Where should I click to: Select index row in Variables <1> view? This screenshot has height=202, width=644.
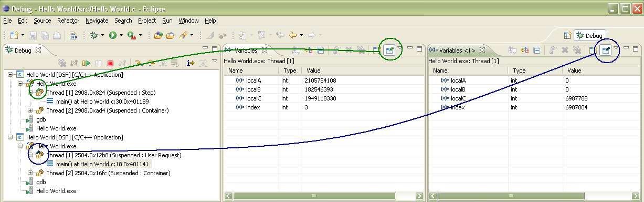coord(534,107)
